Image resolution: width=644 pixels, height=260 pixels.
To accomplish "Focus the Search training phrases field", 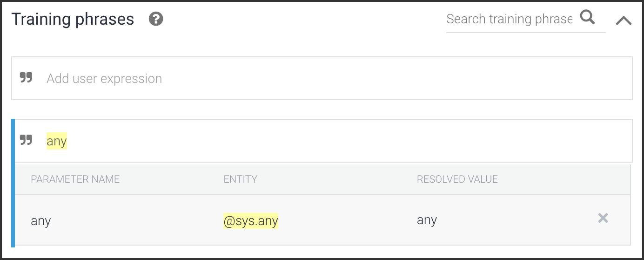I will pyautogui.click(x=509, y=19).
